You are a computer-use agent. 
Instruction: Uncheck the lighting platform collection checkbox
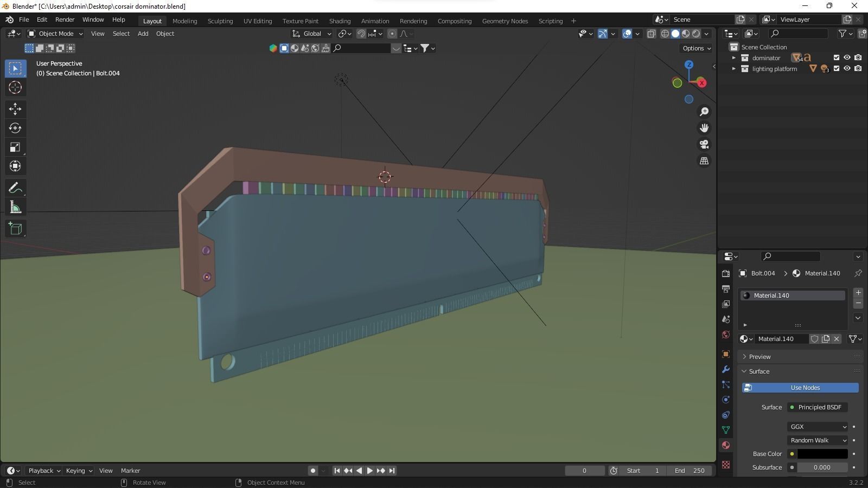tap(838, 69)
